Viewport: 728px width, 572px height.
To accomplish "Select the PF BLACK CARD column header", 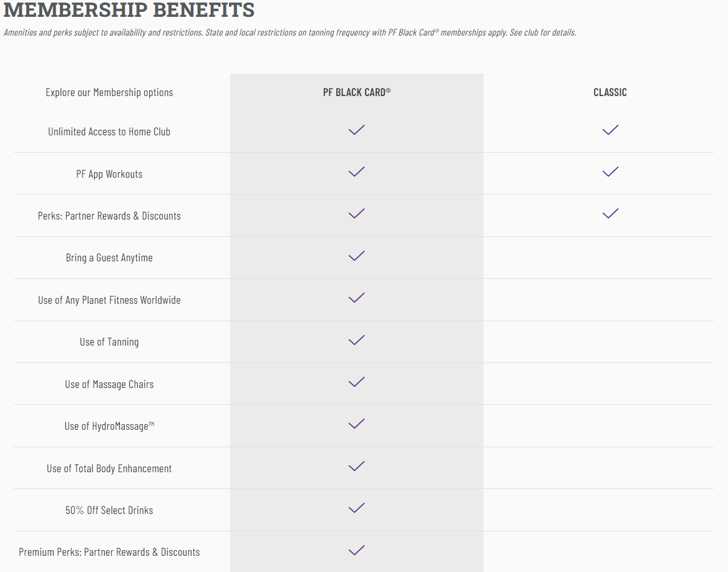I will pos(357,92).
